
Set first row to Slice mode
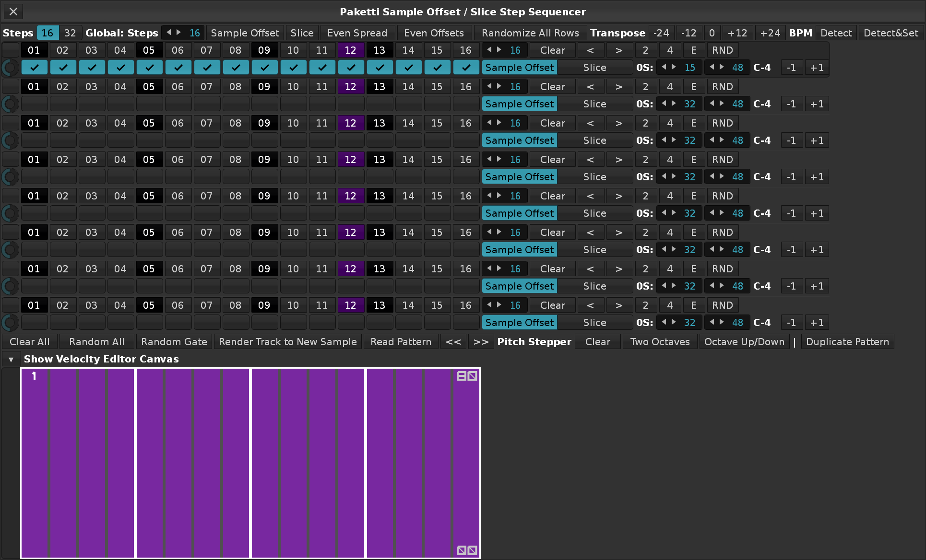594,68
